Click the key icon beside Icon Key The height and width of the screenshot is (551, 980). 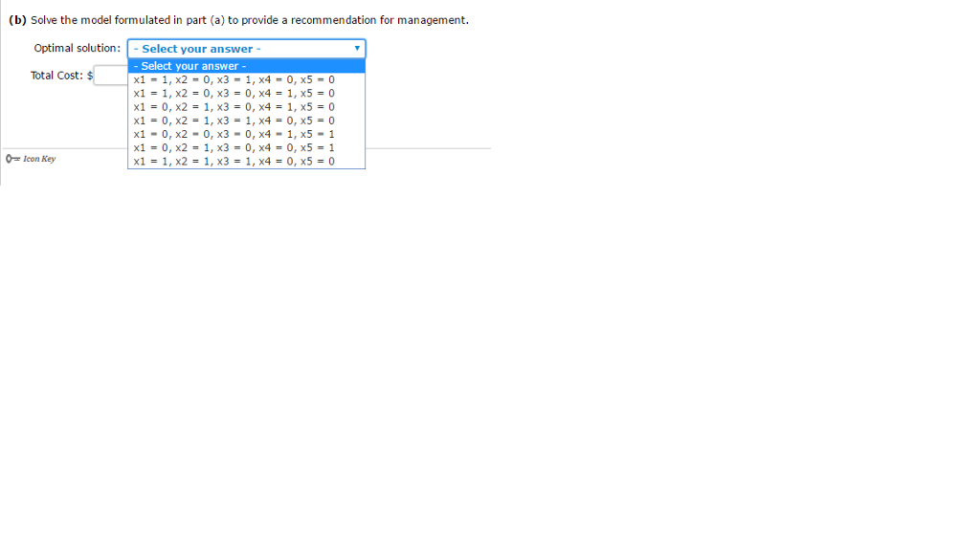(12, 159)
